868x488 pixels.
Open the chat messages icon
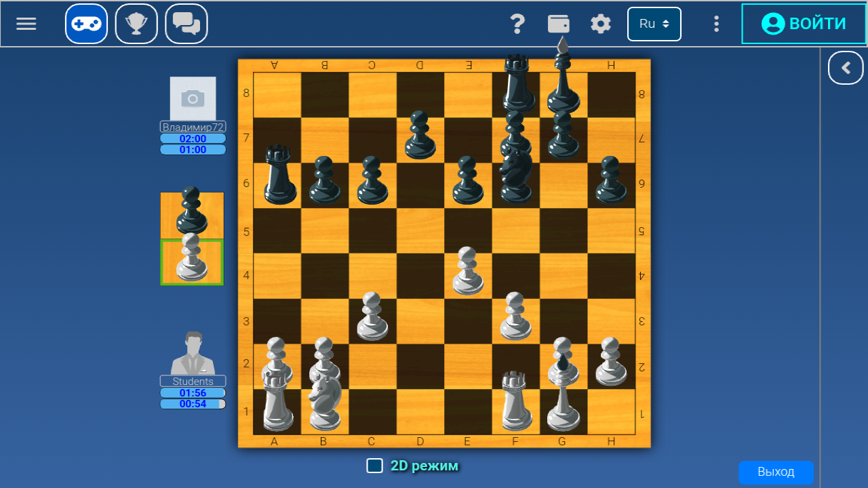[186, 23]
